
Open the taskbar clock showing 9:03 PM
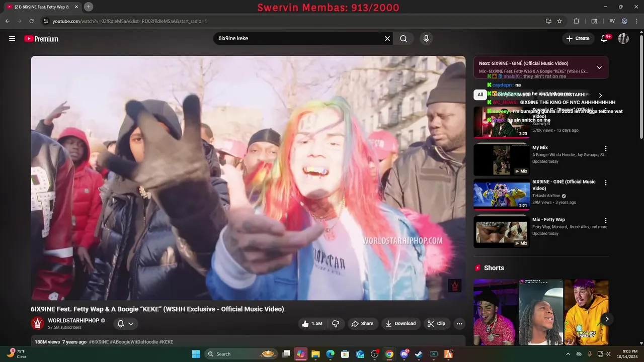630,354
